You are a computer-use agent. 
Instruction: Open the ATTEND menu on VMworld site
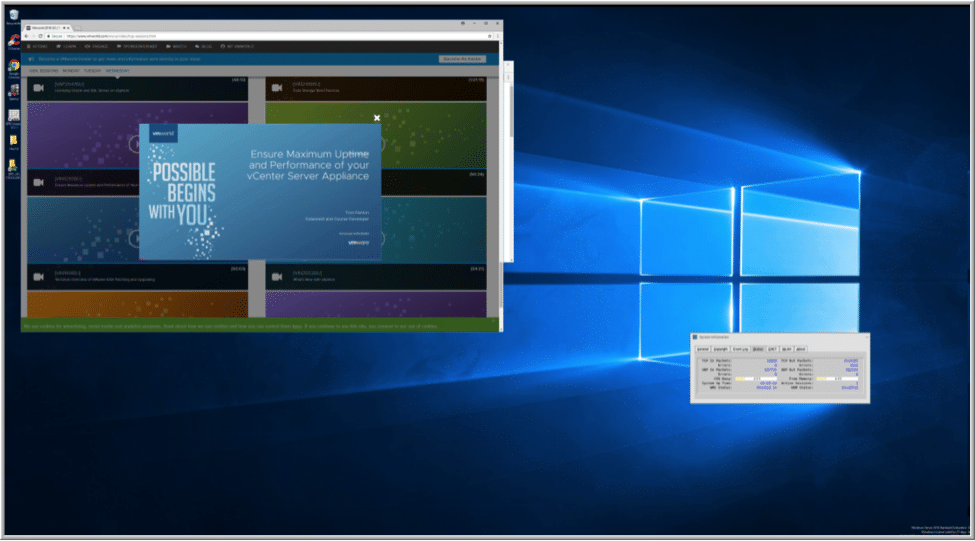[x=38, y=46]
